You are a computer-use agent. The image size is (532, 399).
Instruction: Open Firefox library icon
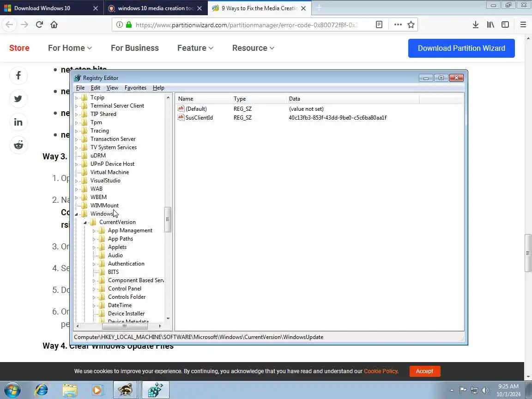click(490, 24)
